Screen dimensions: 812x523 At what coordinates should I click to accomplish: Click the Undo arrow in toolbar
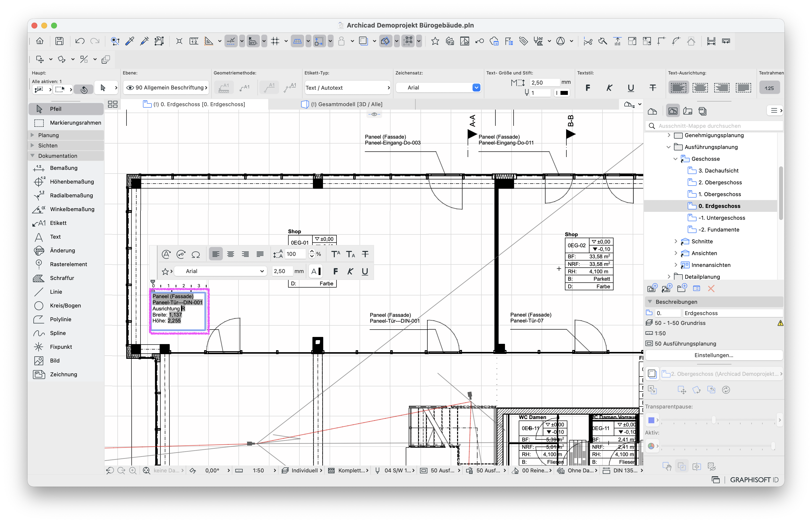click(80, 41)
